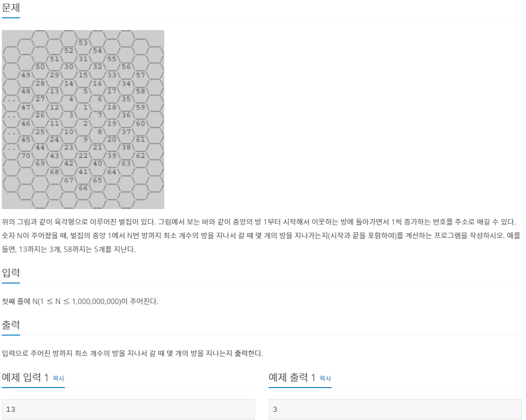Image resolution: width=526 pixels, height=420 pixels.
Task: Click the sample output box containing 3
Action: pos(395,409)
